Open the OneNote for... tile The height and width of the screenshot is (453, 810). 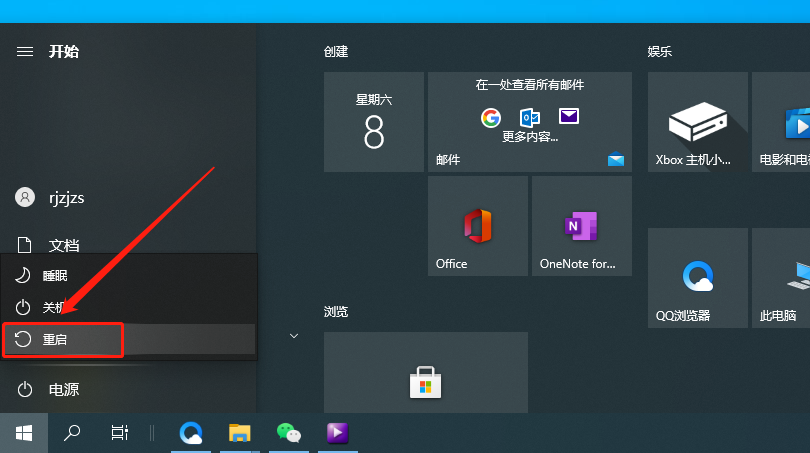(x=582, y=226)
